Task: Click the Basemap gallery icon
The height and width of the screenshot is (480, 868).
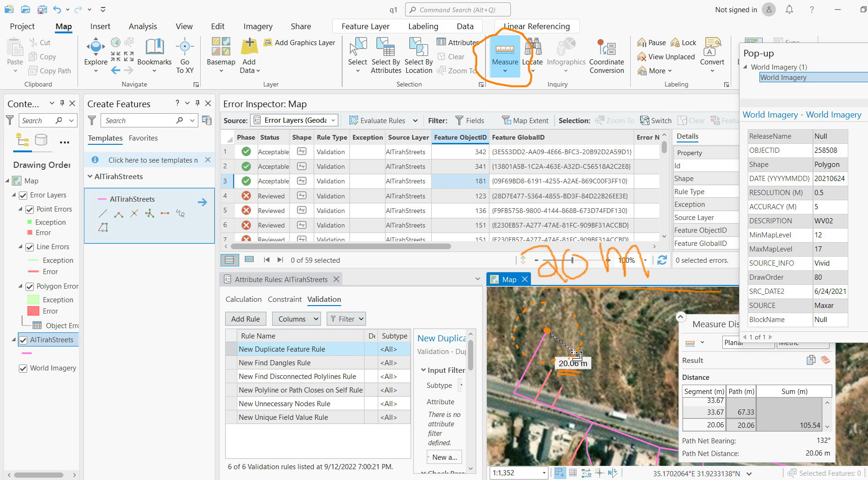Action: [221, 47]
